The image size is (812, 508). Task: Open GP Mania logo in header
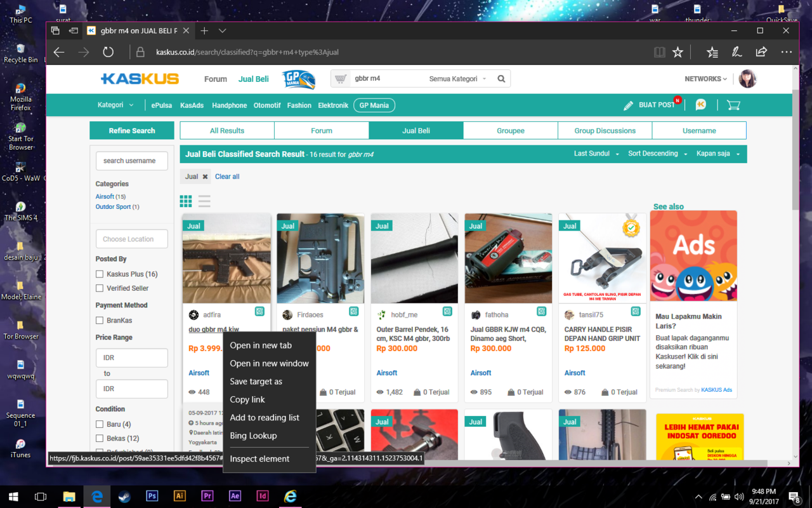(298, 79)
